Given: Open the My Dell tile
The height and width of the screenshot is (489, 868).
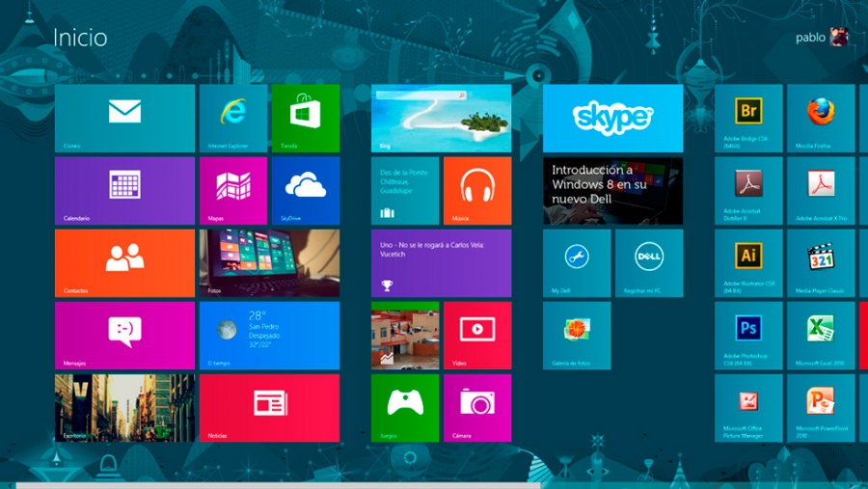Looking at the screenshot, I should (577, 263).
